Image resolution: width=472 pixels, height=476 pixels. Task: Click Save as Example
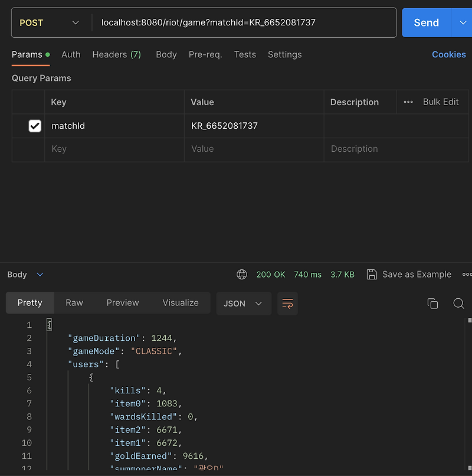pyautogui.click(x=417, y=275)
